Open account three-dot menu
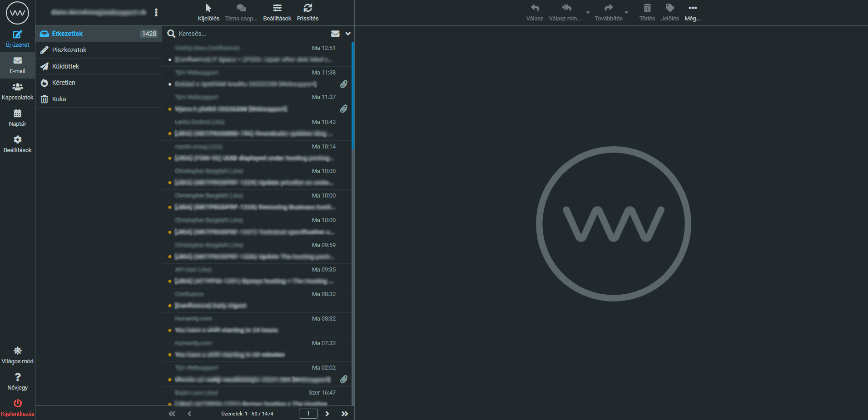Image resolution: width=868 pixels, height=420 pixels. [156, 12]
